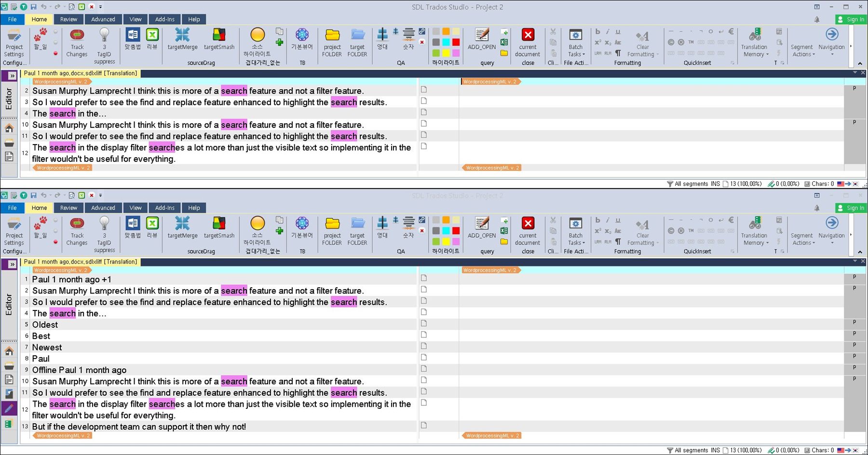The image size is (868, 455).
Task: Click Track Changes icon in top window
Action: pyautogui.click(x=77, y=43)
